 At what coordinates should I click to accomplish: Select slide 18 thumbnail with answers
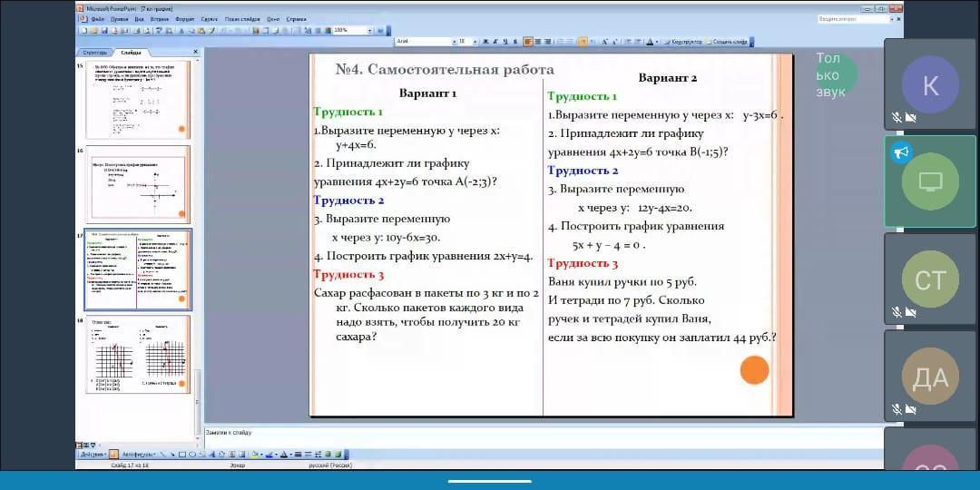click(138, 355)
